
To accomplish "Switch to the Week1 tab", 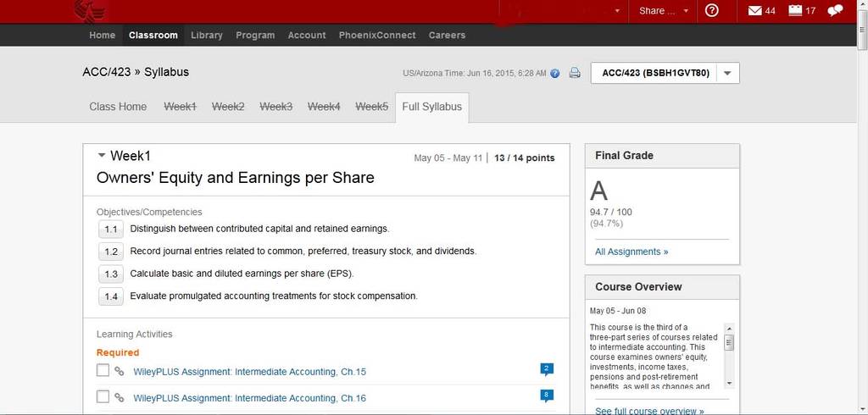I will click(180, 107).
